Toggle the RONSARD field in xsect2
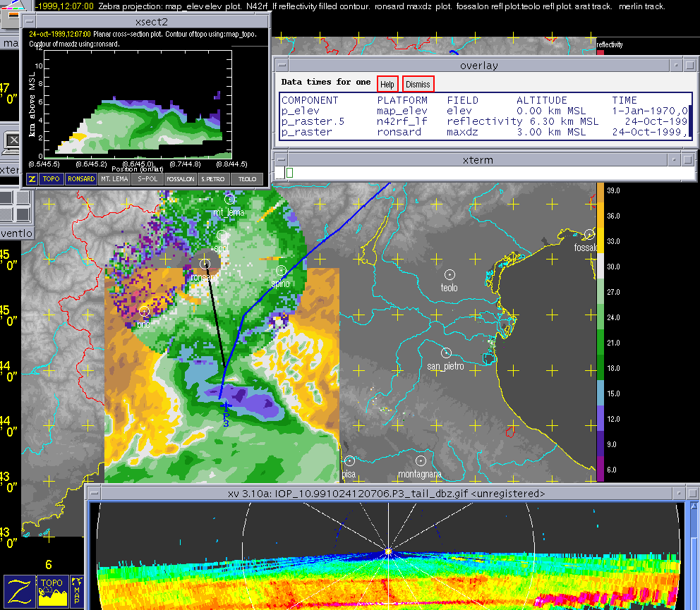Screen dimensions: 700x610 click(x=80, y=179)
